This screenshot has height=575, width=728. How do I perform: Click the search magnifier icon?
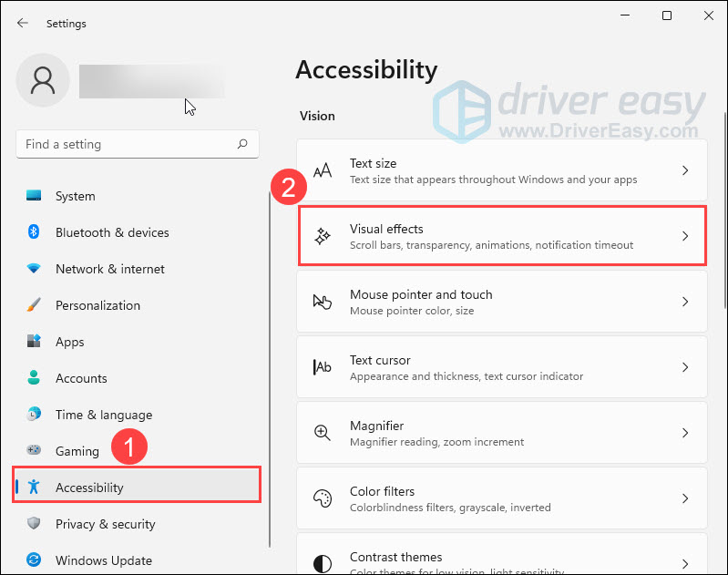point(242,144)
